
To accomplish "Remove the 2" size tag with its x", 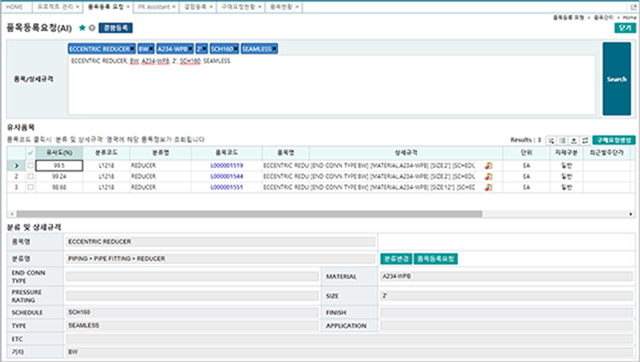I will pos(204,49).
